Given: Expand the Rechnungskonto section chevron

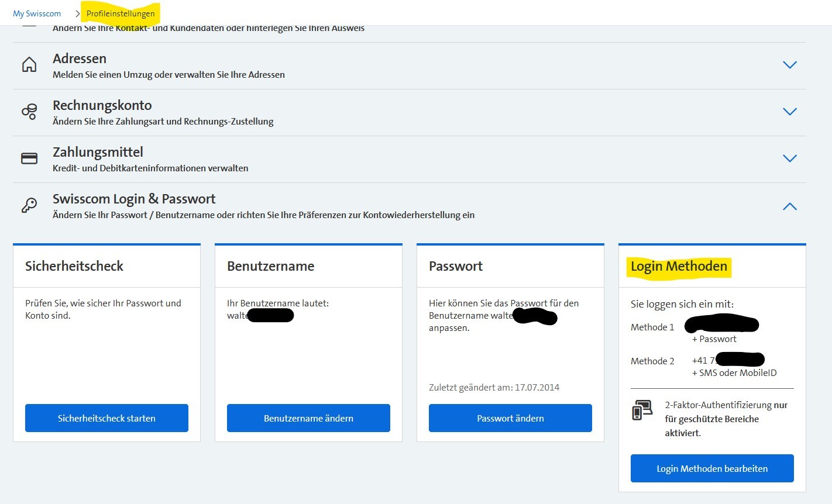Looking at the screenshot, I should 789,112.
